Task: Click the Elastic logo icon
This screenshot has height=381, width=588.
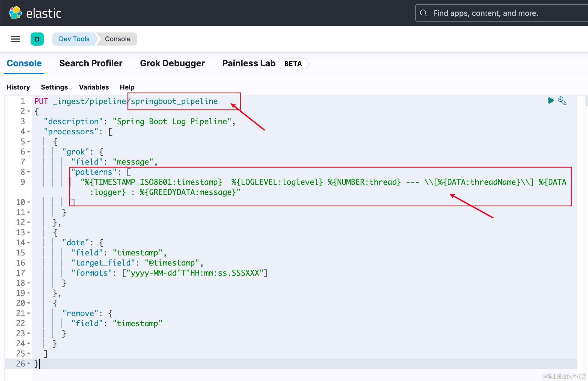Action: click(x=15, y=13)
